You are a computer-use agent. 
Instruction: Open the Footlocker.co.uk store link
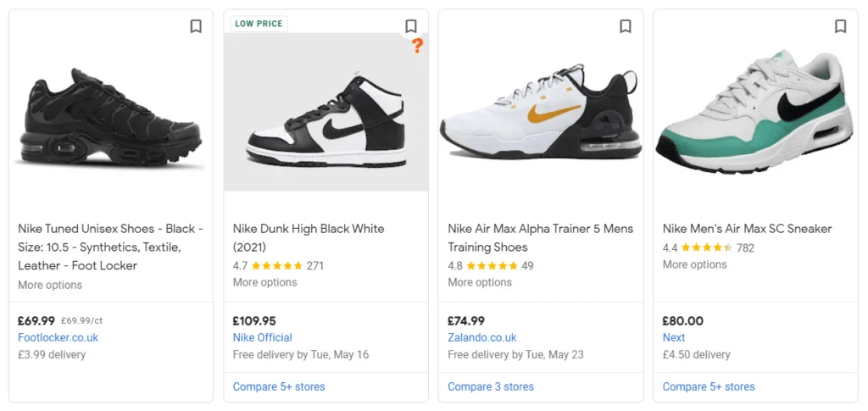[58, 337]
